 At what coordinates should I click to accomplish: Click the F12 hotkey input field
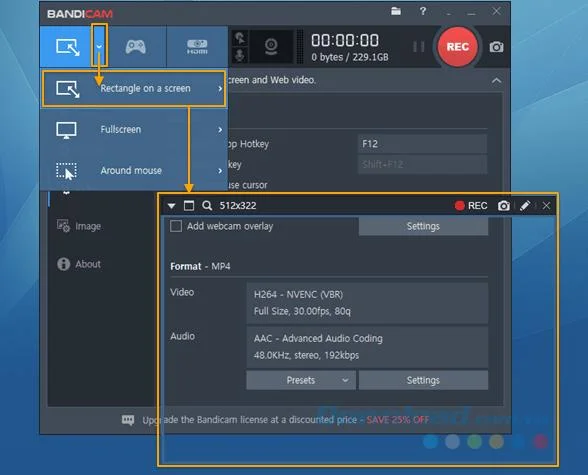point(423,144)
